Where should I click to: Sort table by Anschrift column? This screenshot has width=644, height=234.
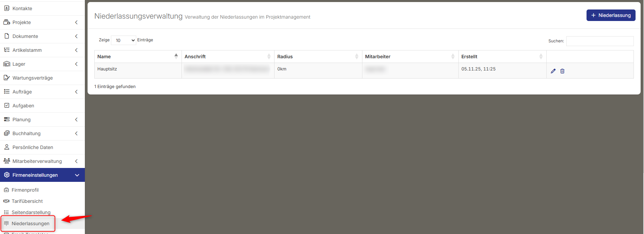click(x=228, y=57)
